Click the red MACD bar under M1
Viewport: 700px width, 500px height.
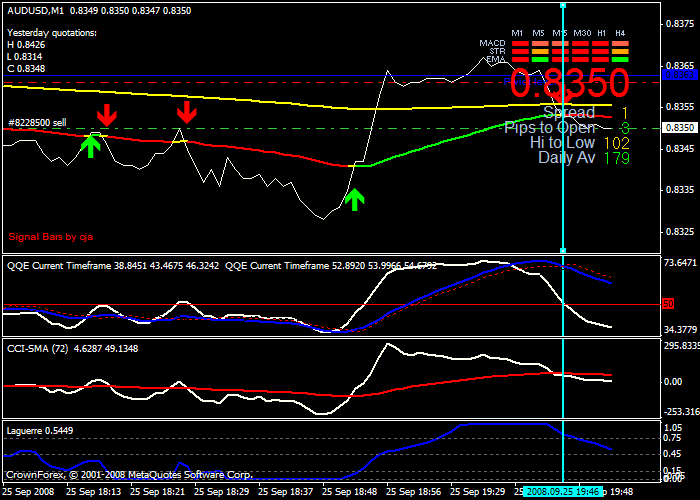click(518, 44)
